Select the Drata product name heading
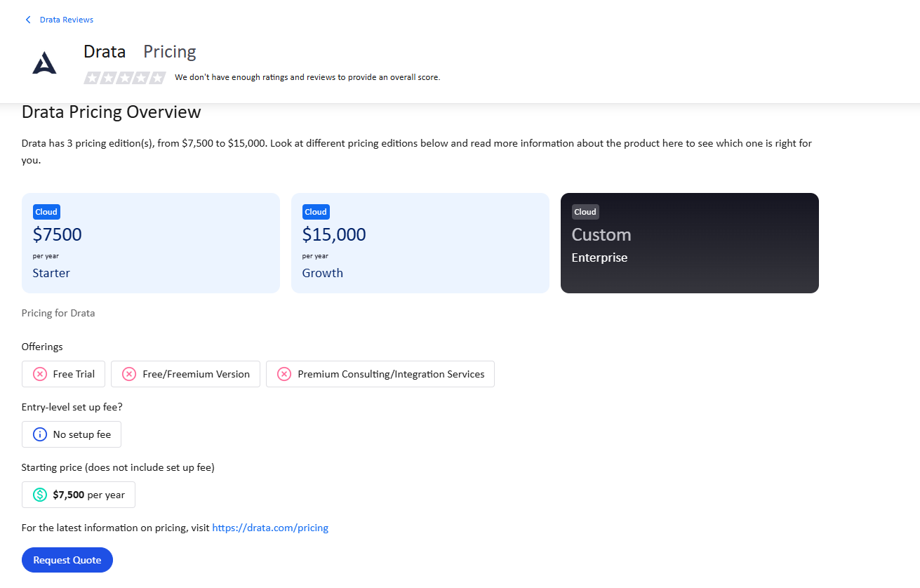 [105, 52]
